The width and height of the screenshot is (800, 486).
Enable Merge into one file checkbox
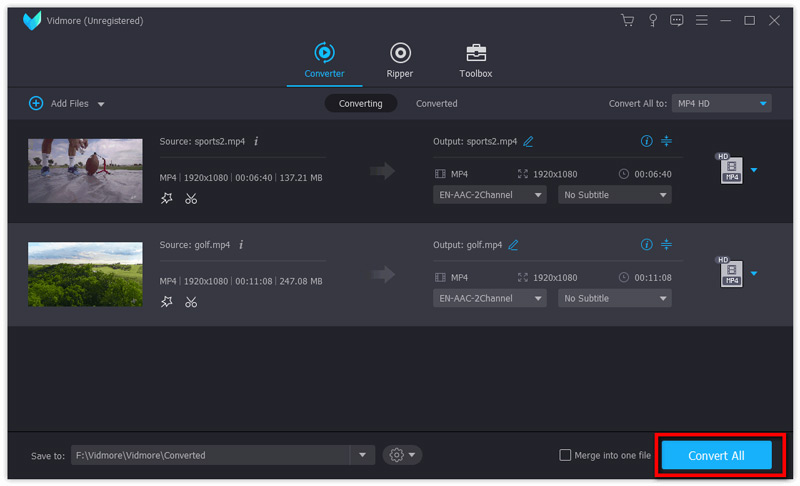[x=565, y=455]
